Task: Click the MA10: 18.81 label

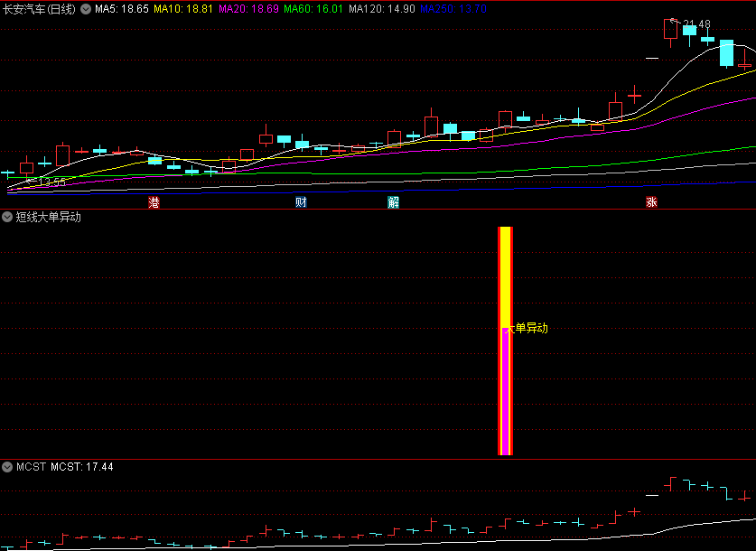Action: [183, 9]
